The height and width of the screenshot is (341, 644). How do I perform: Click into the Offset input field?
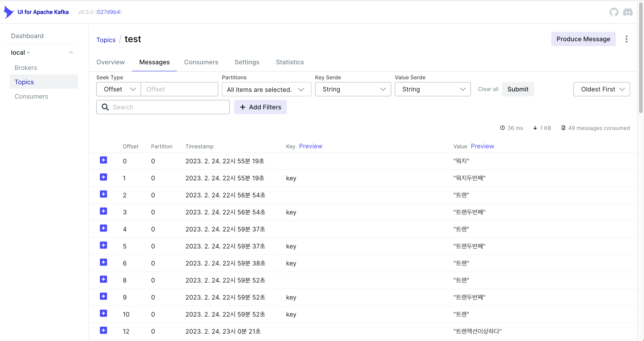[x=179, y=89]
